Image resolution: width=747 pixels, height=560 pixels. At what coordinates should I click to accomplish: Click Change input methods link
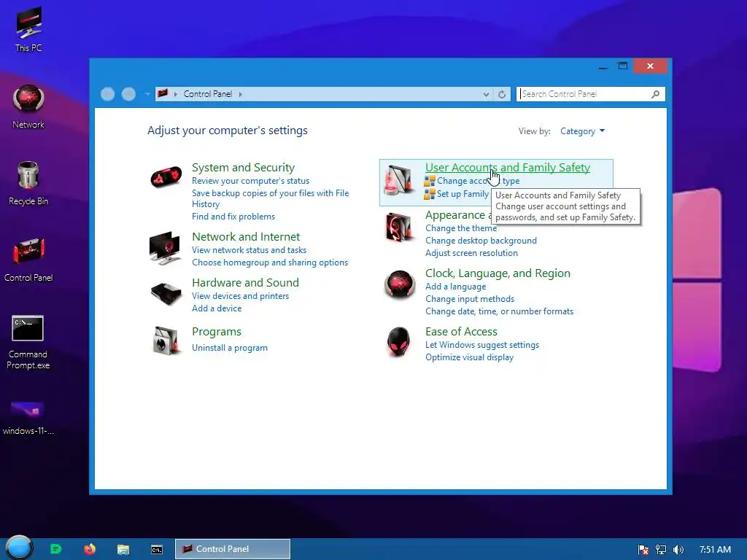click(470, 298)
